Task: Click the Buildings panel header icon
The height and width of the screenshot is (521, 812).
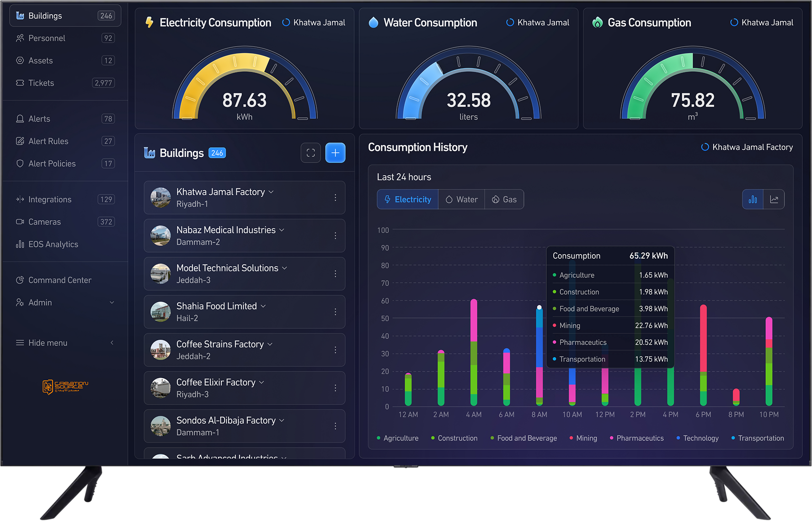Action: click(150, 153)
